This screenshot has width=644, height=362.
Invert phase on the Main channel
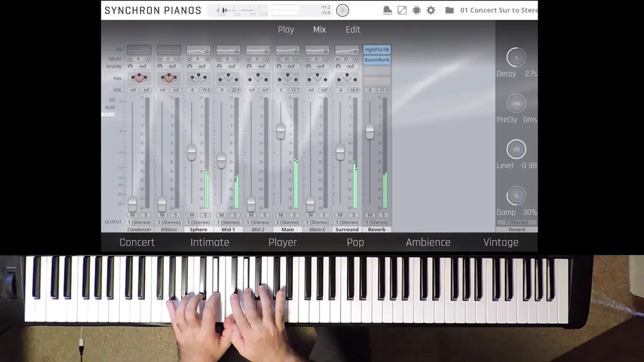tap(296, 59)
